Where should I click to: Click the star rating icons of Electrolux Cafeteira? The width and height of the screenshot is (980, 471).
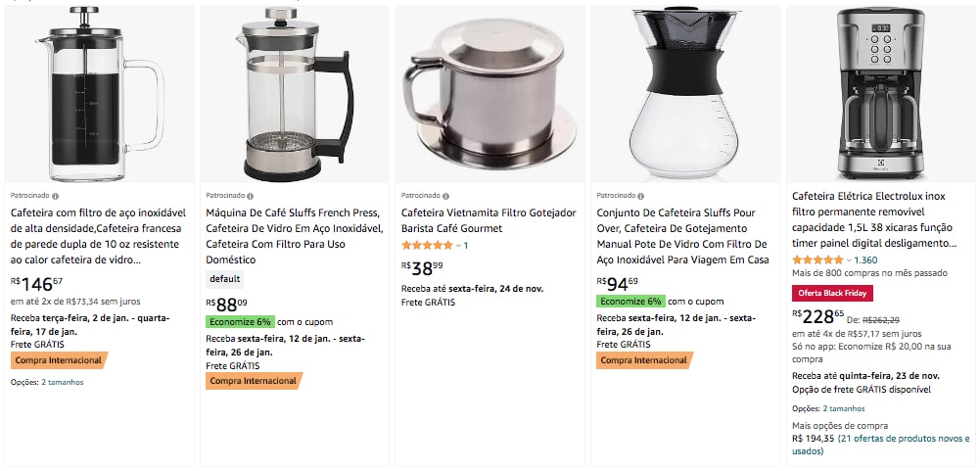817,259
